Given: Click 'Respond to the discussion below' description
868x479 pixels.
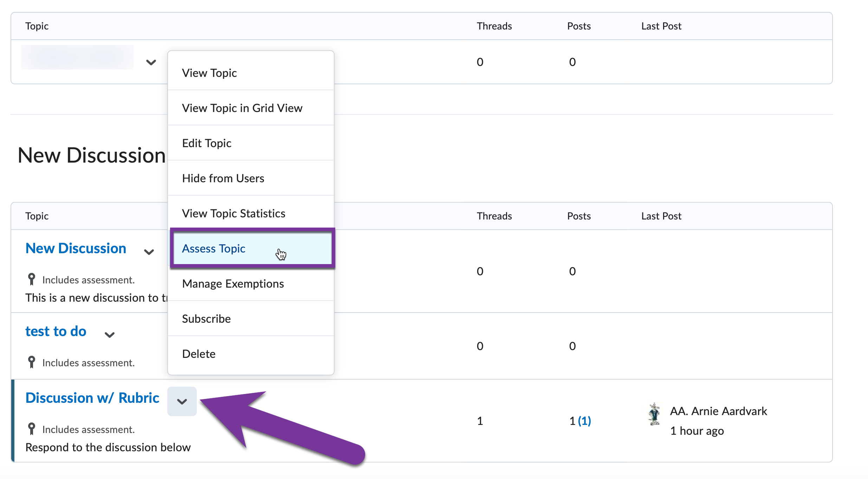Looking at the screenshot, I should [x=108, y=447].
